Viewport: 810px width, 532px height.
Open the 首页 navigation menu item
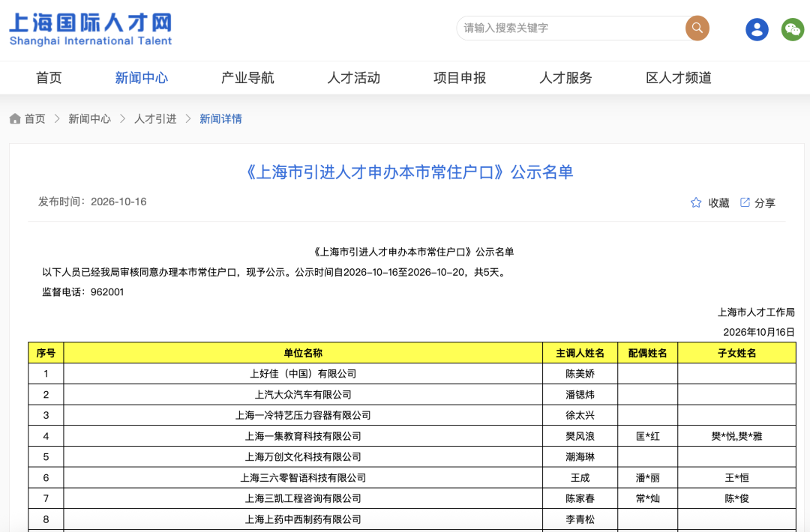pos(49,78)
